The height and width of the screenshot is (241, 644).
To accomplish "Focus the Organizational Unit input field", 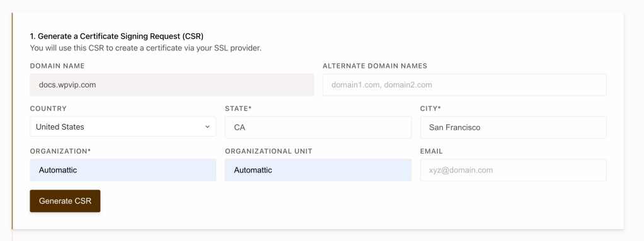I will 318,170.
